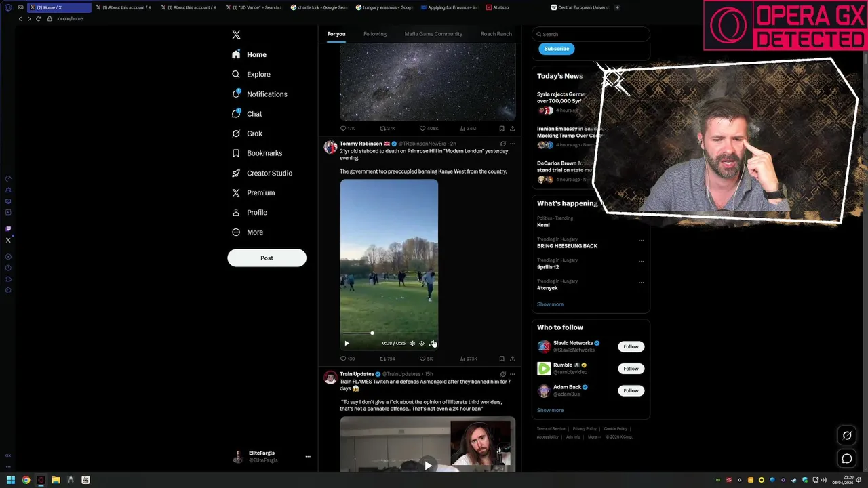
Task: Switch to Mafia Game Community tab
Action: [x=433, y=34]
